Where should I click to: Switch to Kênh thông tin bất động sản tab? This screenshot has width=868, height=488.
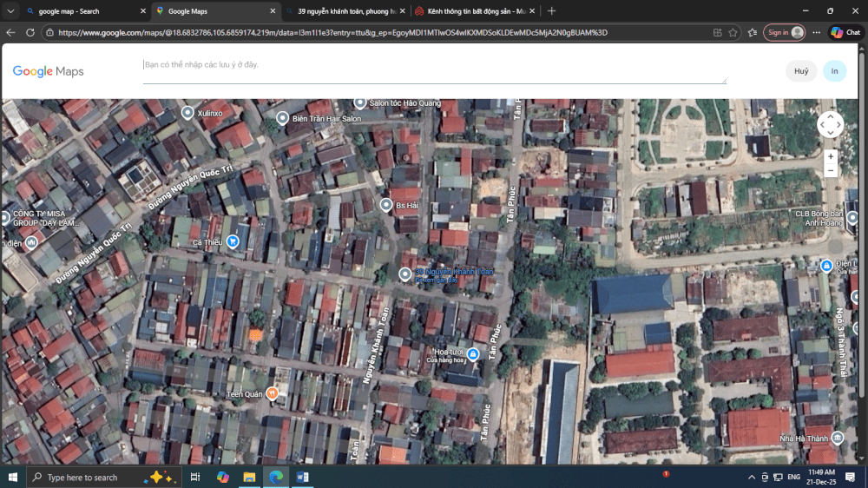(469, 11)
